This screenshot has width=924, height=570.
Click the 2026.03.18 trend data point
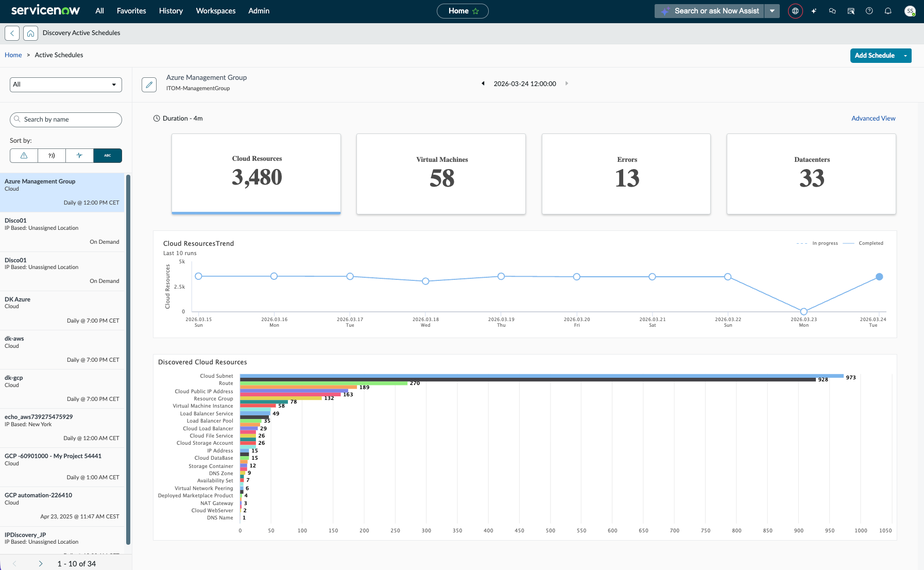pyautogui.click(x=425, y=281)
